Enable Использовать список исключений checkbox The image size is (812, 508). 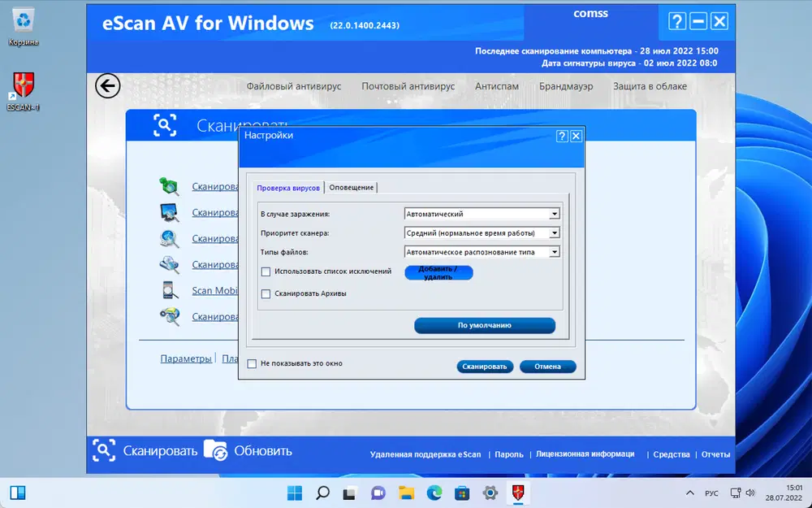(266, 271)
